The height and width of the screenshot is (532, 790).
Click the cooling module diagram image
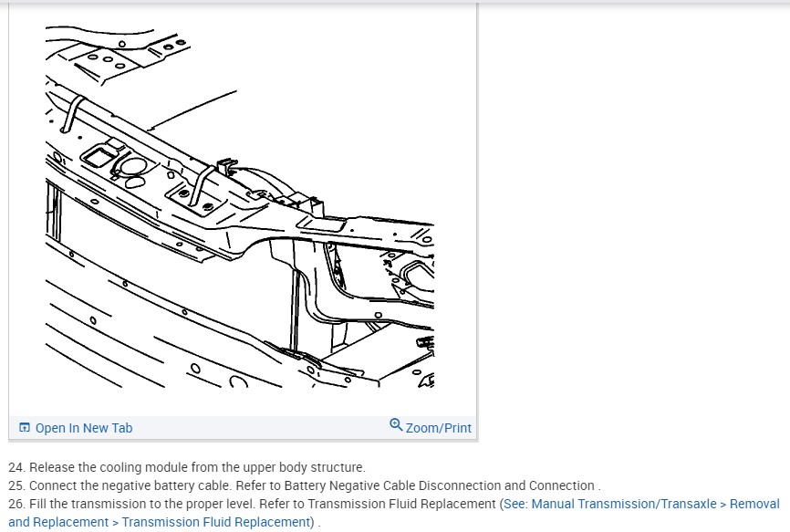tap(240, 207)
